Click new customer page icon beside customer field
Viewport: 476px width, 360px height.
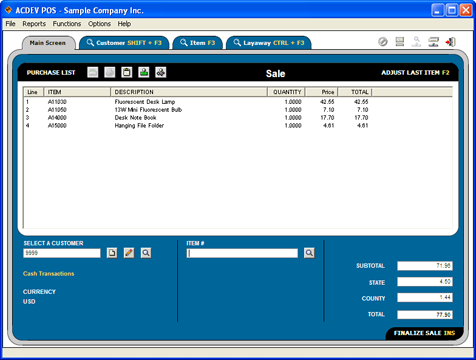[112, 253]
